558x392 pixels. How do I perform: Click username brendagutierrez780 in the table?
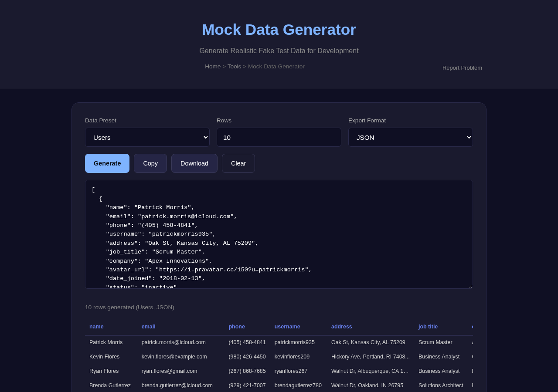tap(298, 385)
